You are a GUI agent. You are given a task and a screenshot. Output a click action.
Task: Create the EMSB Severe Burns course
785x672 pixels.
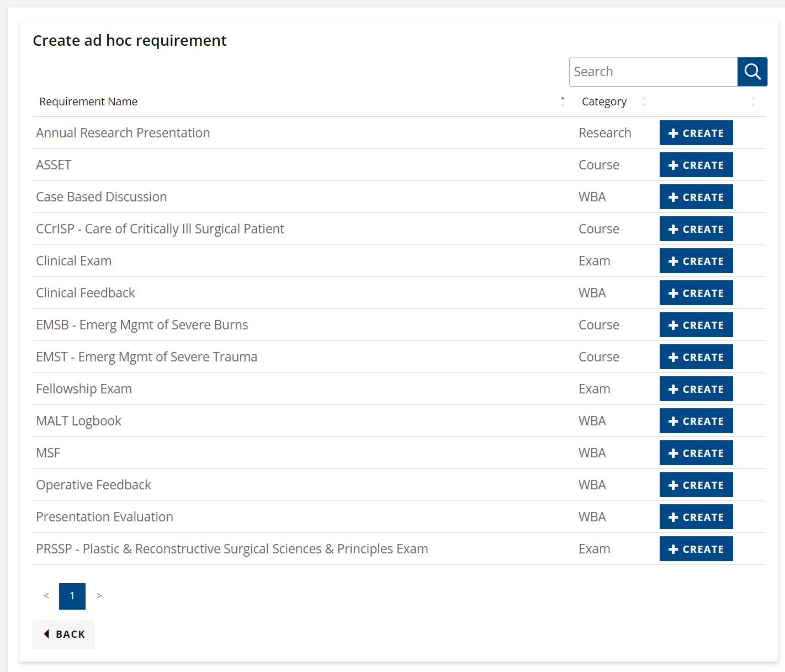696,325
